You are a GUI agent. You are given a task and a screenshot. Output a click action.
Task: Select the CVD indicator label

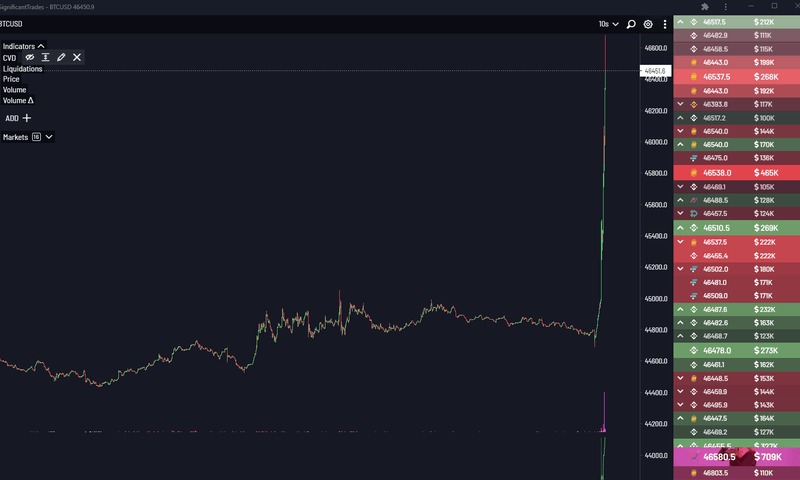coord(10,58)
